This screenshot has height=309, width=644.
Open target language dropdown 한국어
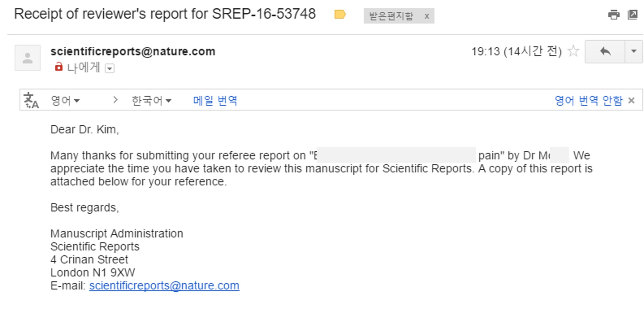coord(151,101)
